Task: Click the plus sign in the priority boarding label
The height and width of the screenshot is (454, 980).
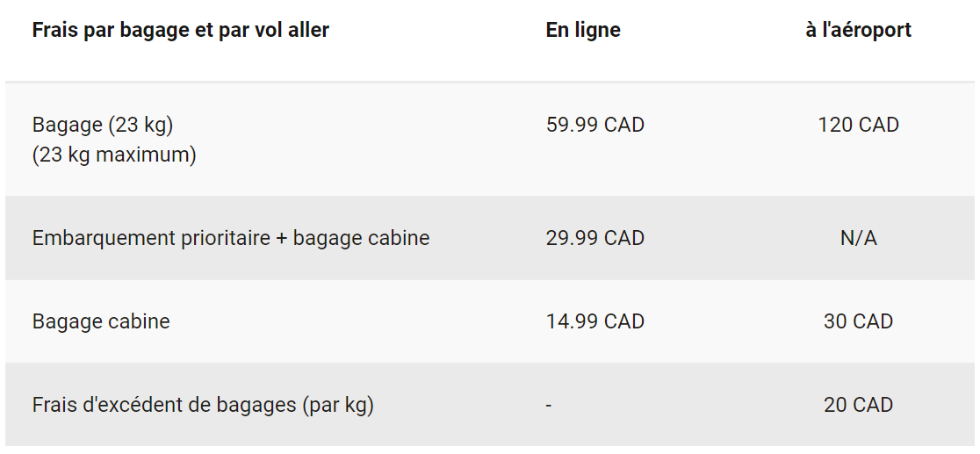Action: point(281,238)
